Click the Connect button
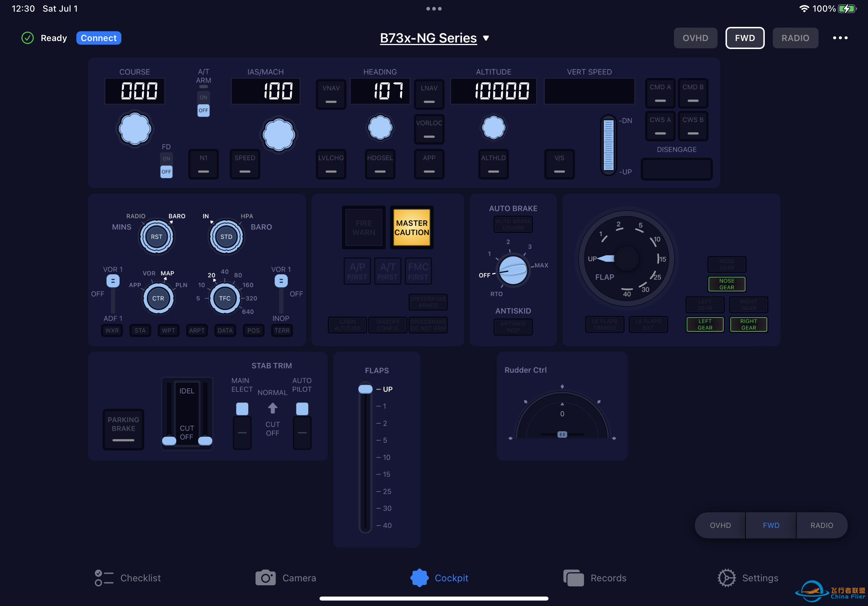Image resolution: width=868 pixels, height=606 pixels. [x=98, y=38]
